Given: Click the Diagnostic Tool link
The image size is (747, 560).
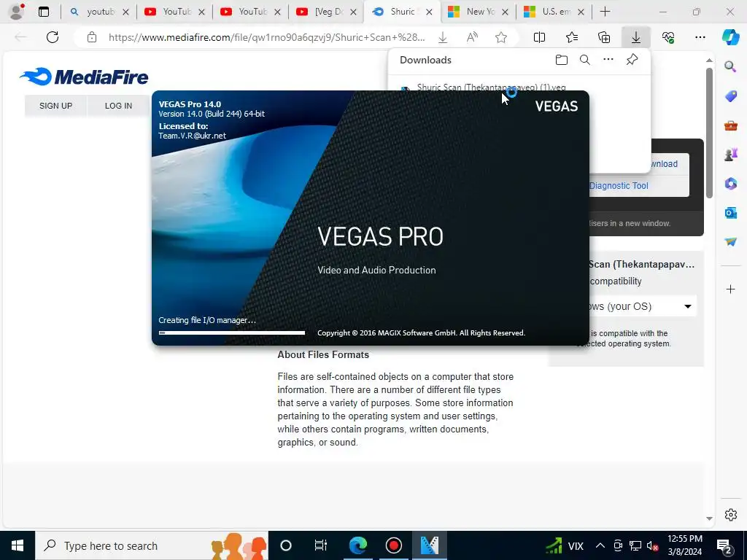Looking at the screenshot, I should point(619,186).
